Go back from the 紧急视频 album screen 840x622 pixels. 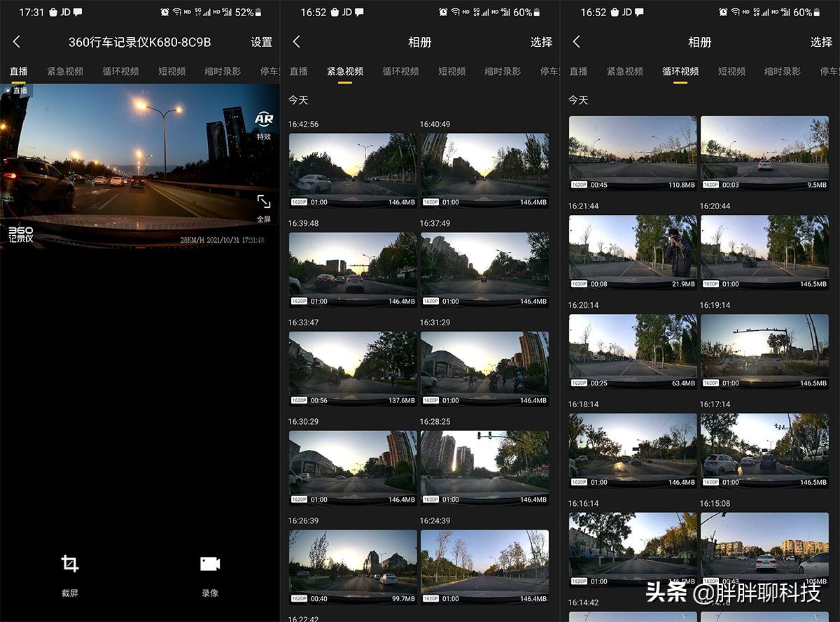click(x=296, y=42)
